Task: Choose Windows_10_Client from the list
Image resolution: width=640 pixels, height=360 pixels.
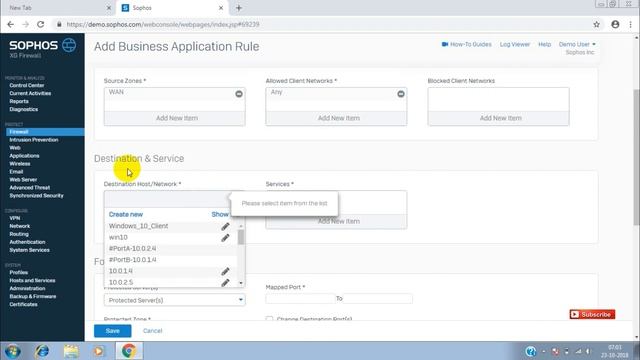Action: (x=138, y=226)
